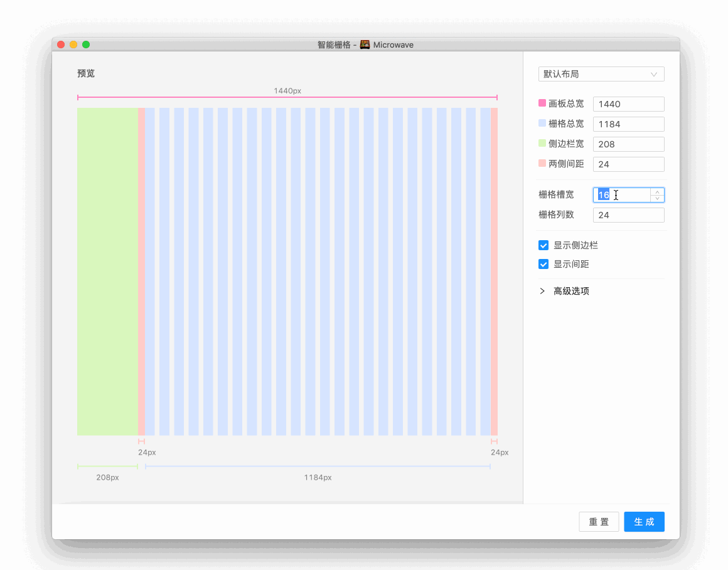Click the green 侧边栏宽 color swatch
Screen dimensions: 728x570
tap(542, 144)
